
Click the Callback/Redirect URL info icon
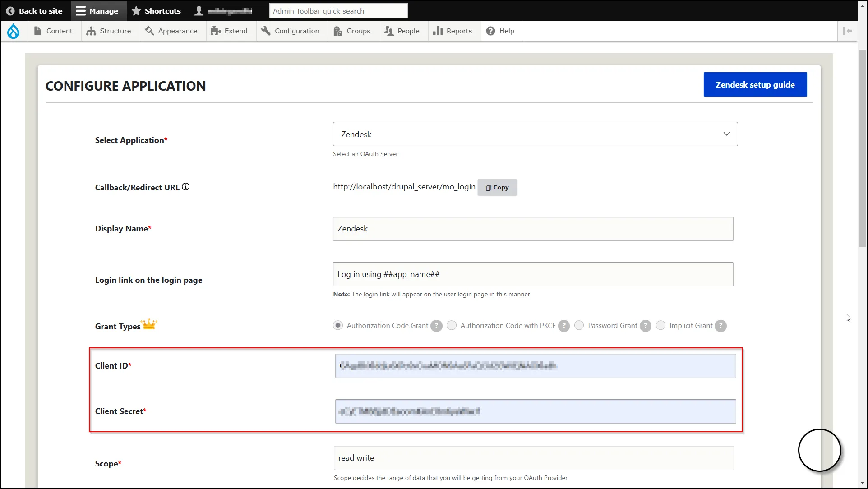185,187
